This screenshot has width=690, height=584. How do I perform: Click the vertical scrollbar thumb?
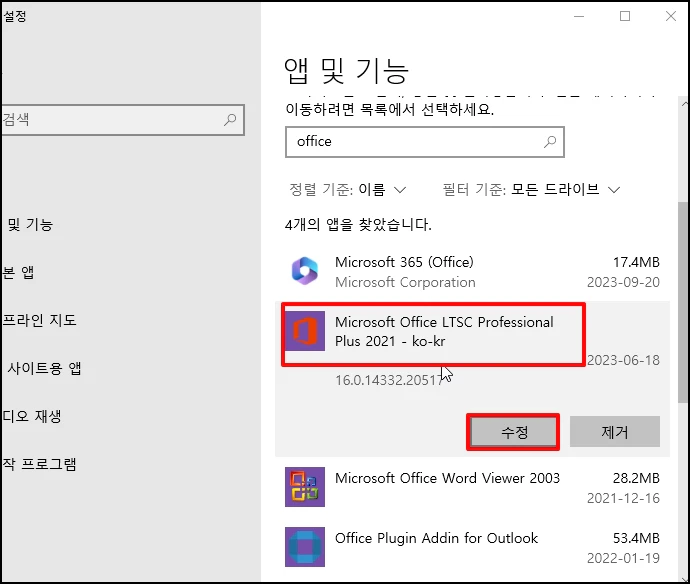point(683,301)
